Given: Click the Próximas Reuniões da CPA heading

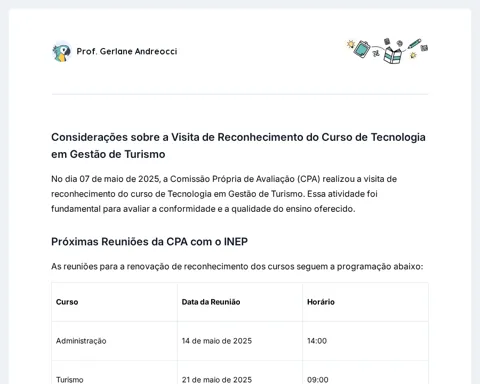Looking at the screenshot, I should (149, 242).
